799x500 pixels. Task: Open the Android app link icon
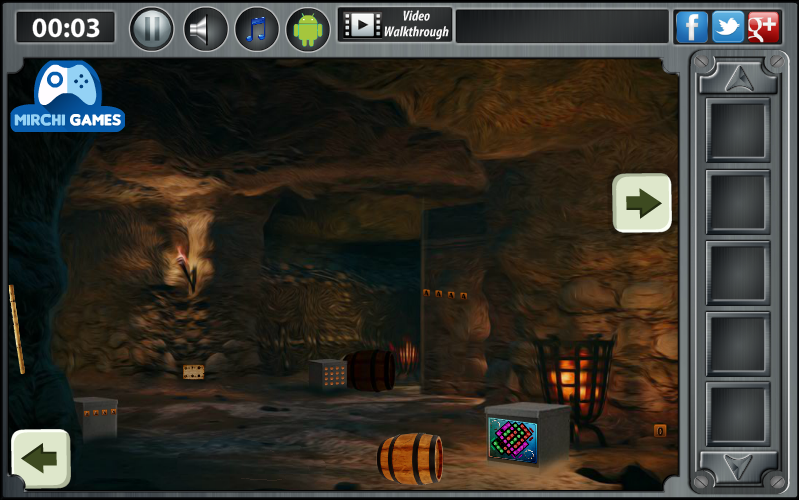(308, 29)
